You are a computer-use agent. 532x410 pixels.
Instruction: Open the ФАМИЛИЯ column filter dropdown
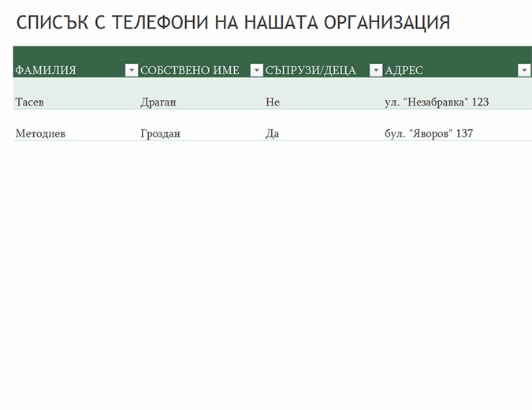coord(131,70)
